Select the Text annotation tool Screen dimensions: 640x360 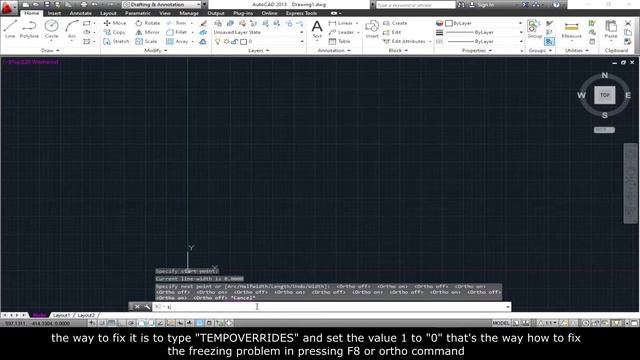317,30
